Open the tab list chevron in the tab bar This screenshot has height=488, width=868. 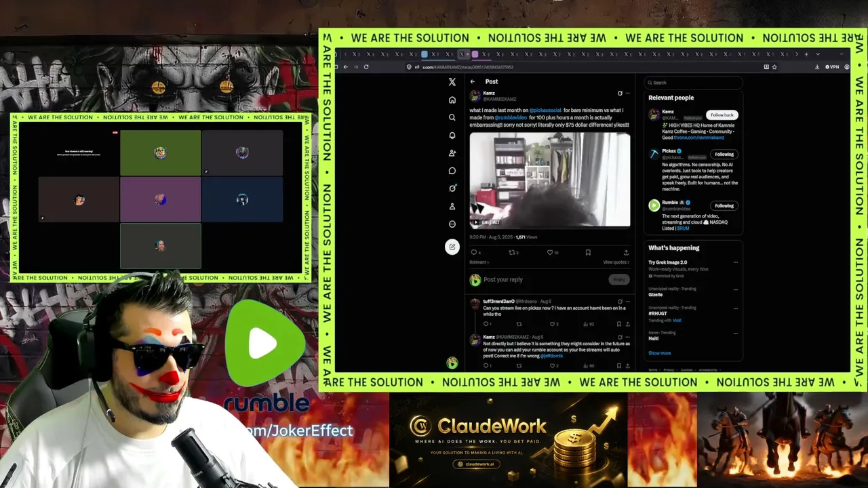click(818, 54)
